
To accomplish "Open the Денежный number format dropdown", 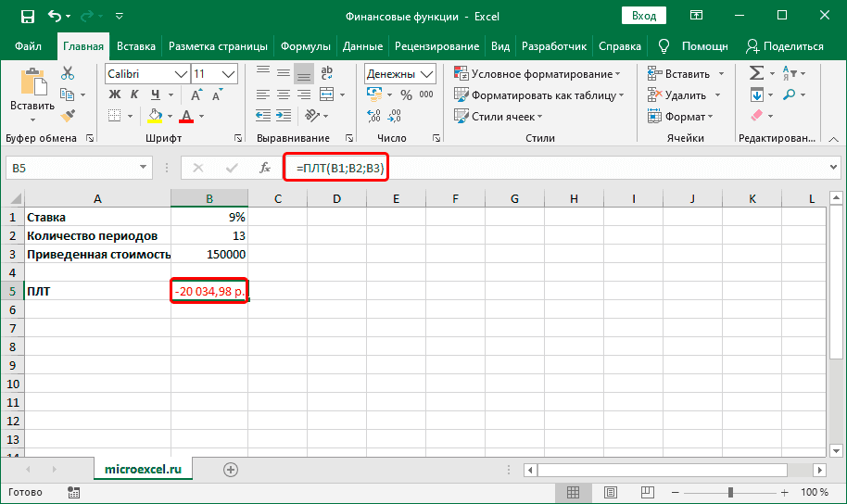I will pos(428,74).
